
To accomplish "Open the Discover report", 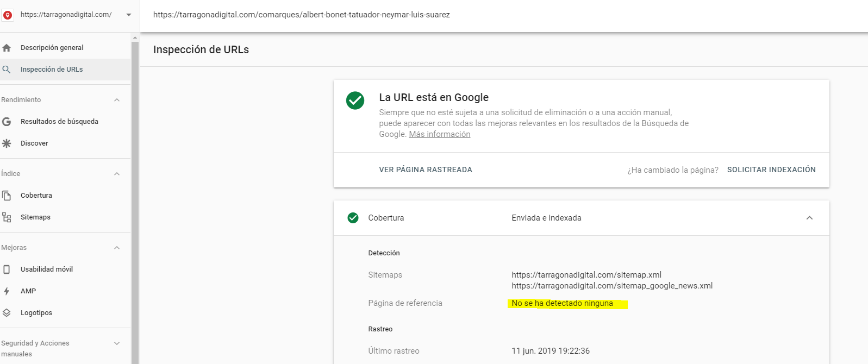I will pos(34,143).
